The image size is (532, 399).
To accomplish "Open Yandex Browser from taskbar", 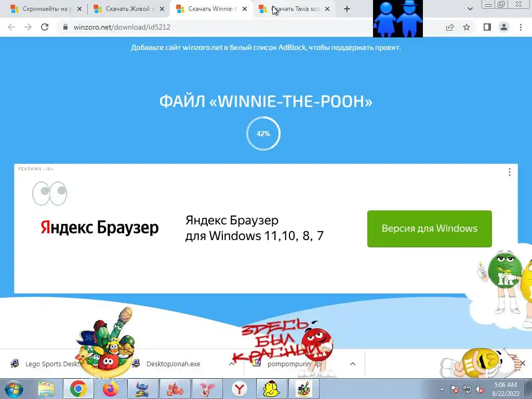I will coord(239,389).
